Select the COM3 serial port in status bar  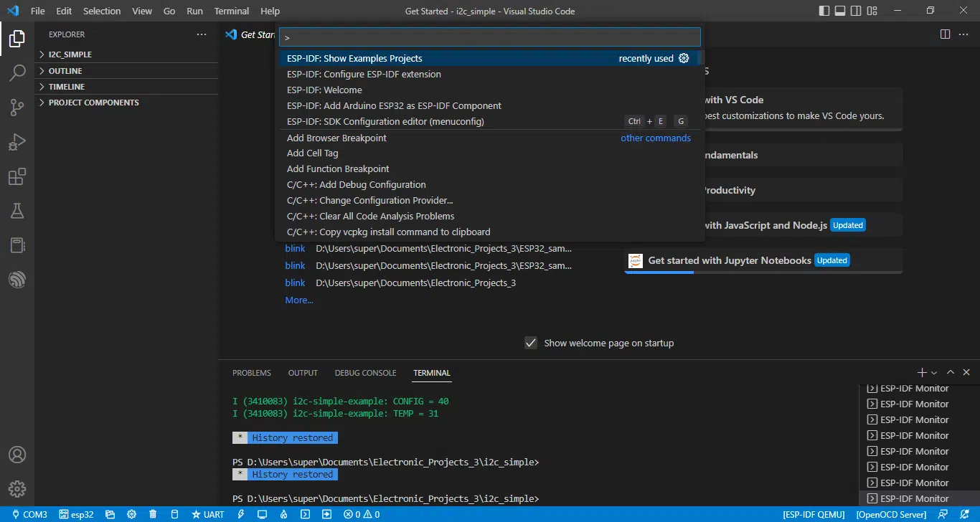[28, 514]
